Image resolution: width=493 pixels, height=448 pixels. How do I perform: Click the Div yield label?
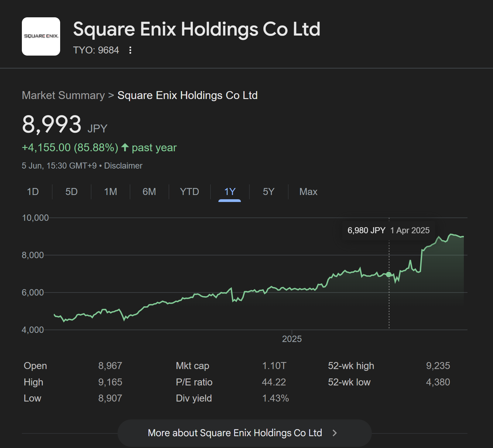pos(194,398)
